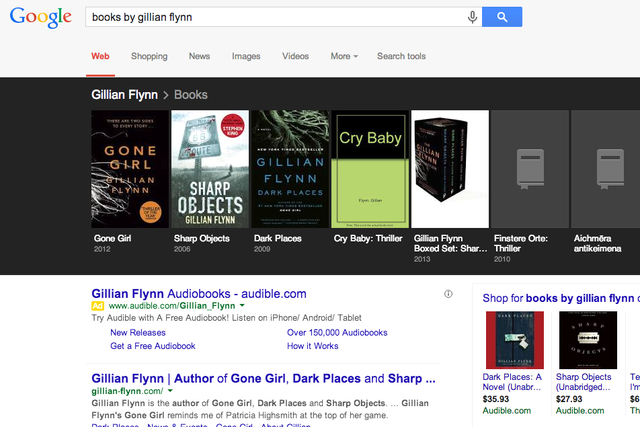Viewport: 640px width, 427px height.
Task: Open the Gone Girl book cover
Action: [130, 169]
